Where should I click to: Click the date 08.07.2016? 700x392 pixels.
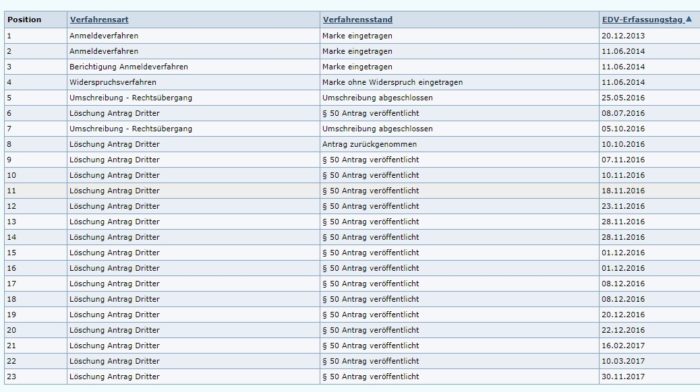click(623, 113)
